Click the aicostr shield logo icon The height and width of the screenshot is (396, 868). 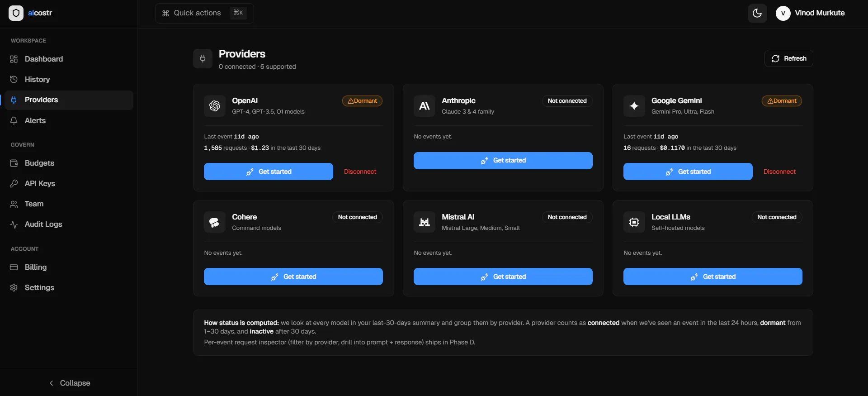[x=16, y=13]
